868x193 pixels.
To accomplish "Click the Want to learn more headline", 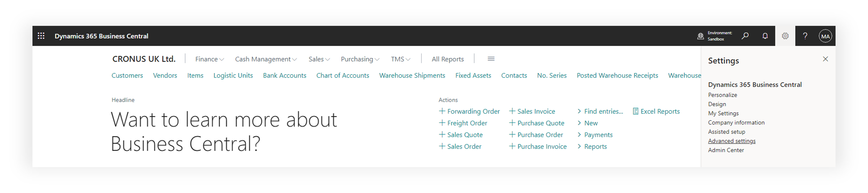I will [x=224, y=131].
